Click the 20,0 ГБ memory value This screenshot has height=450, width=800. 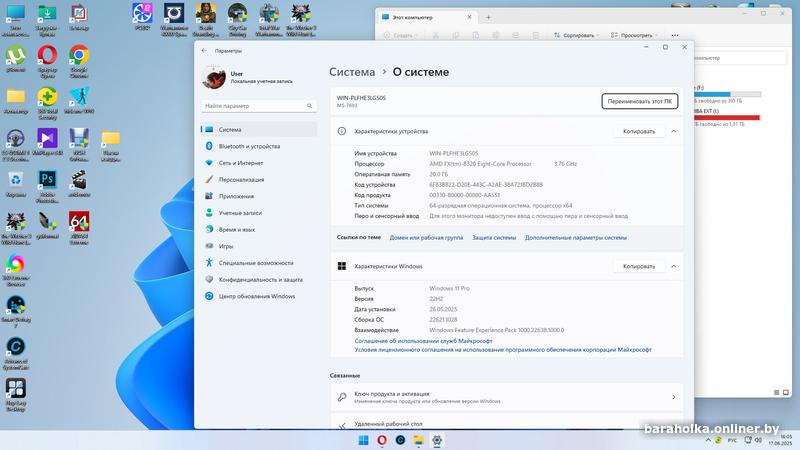[x=438, y=174]
